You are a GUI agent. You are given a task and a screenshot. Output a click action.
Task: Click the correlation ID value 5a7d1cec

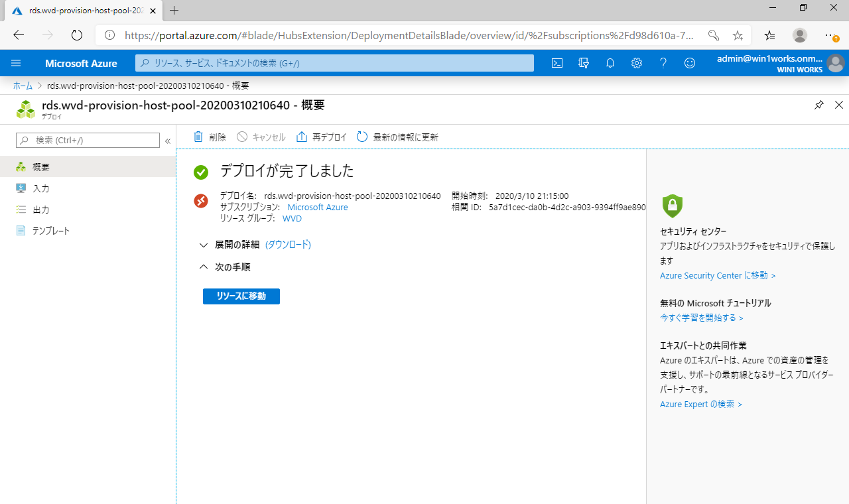[567, 208]
